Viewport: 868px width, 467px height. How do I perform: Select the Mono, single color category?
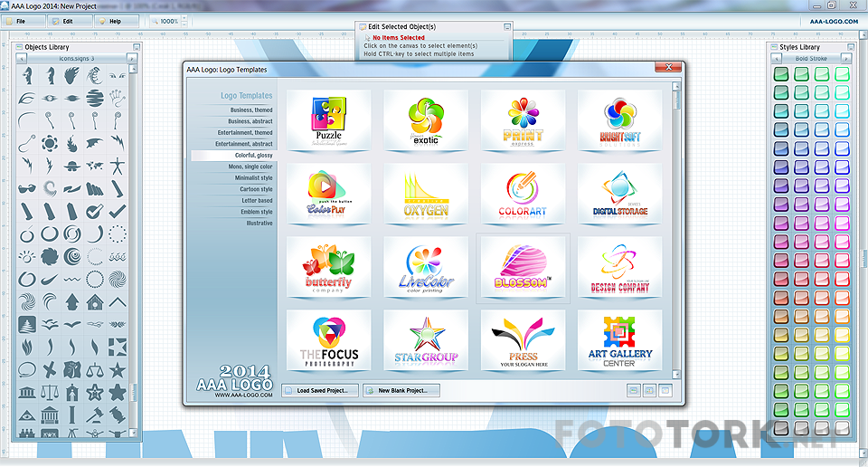(250, 167)
